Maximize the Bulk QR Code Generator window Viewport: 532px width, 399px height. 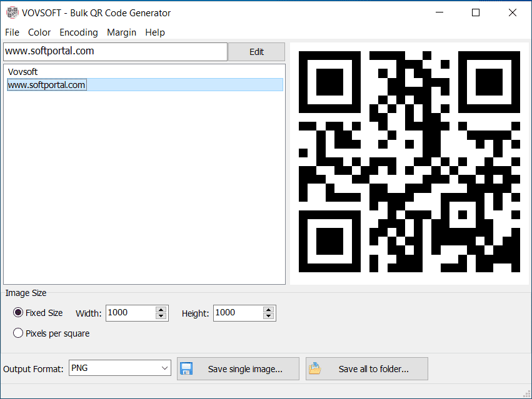[476, 12]
